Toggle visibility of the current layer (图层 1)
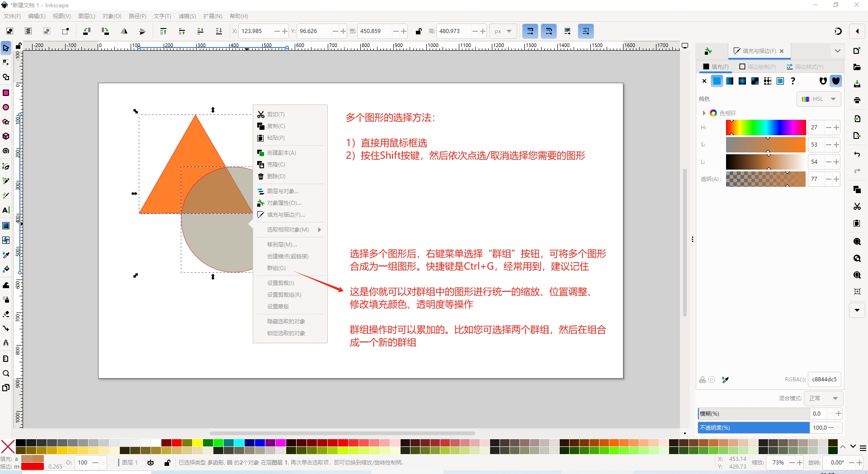The height and width of the screenshot is (474, 868). click(x=151, y=462)
